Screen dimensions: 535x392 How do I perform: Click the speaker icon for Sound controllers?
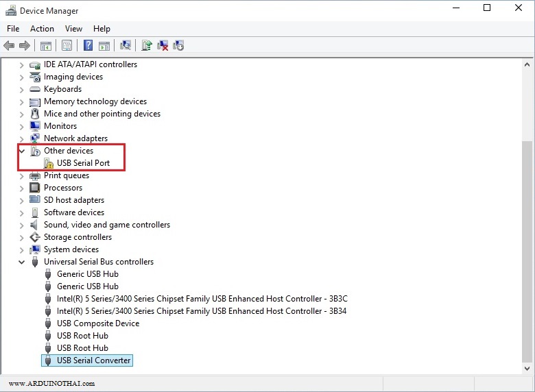(34, 225)
